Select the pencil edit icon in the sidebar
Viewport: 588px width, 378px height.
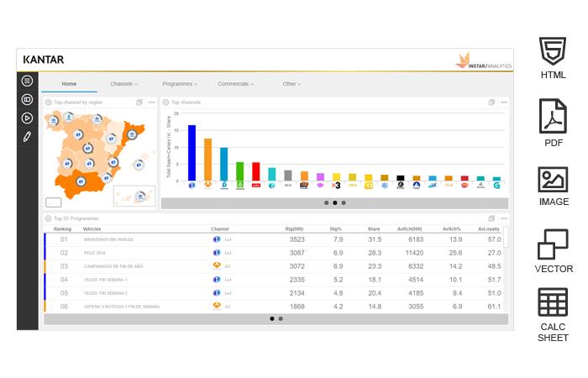click(x=27, y=136)
